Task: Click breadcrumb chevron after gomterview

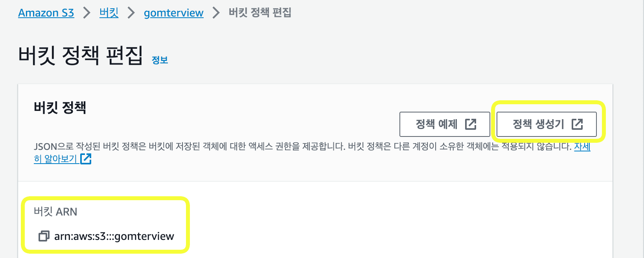Action: pos(216,13)
